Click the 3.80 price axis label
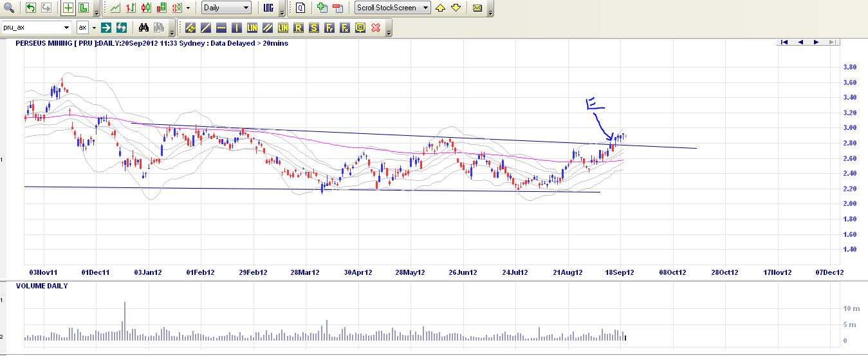This screenshot has height=356, width=868. tap(849, 67)
